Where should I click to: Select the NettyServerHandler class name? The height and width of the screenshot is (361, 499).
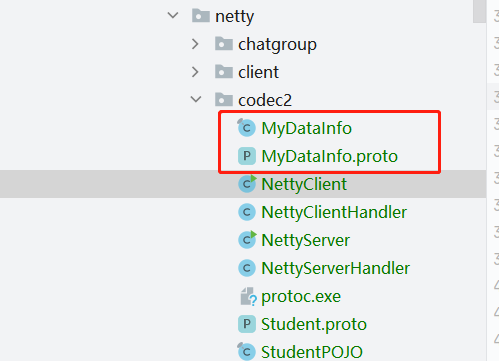click(x=335, y=268)
